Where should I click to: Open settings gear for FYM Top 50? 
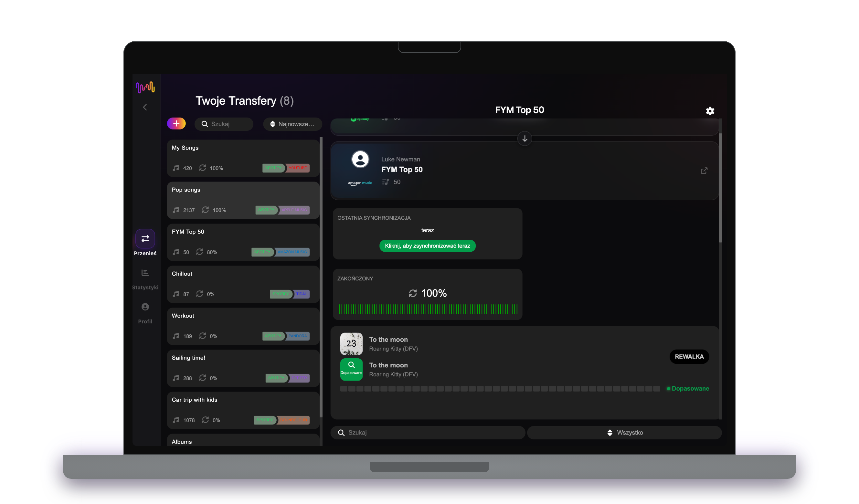tap(710, 111)
